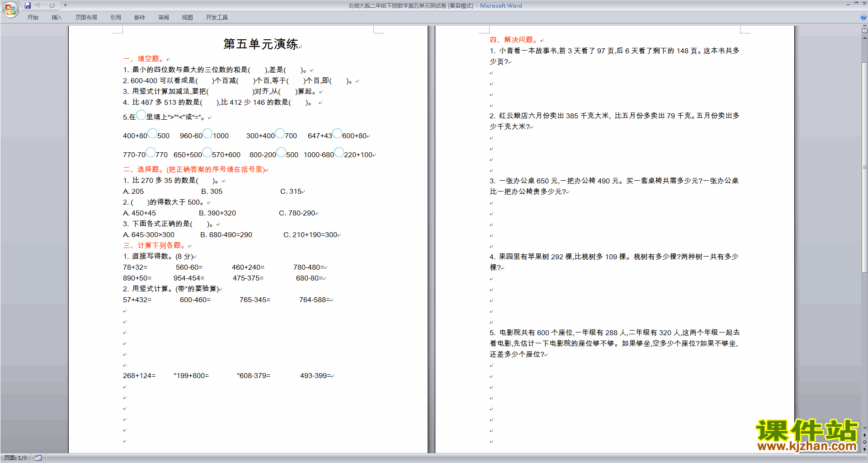
Task: Click the equation 493-399=
Action: click(316, 376)
